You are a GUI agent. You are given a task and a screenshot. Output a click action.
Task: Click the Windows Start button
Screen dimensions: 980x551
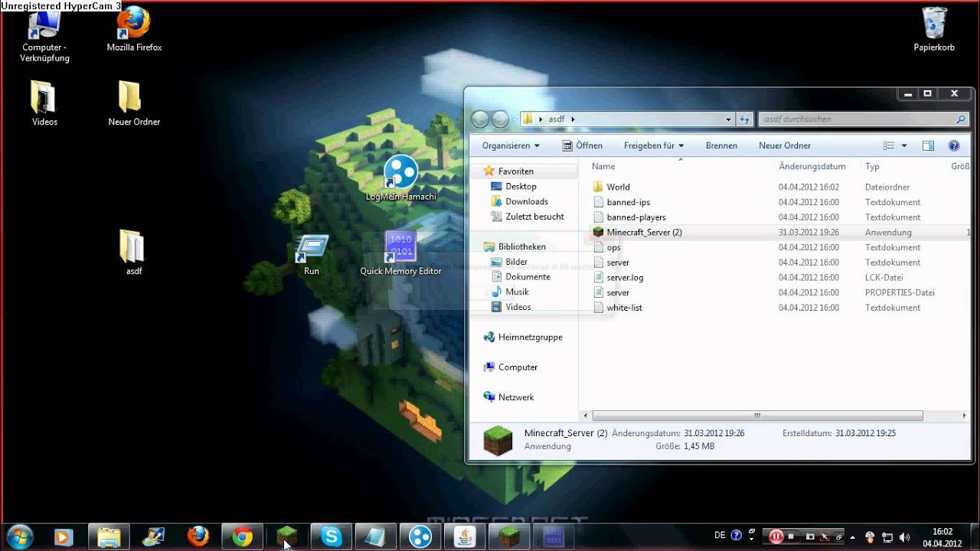(19, 536)
